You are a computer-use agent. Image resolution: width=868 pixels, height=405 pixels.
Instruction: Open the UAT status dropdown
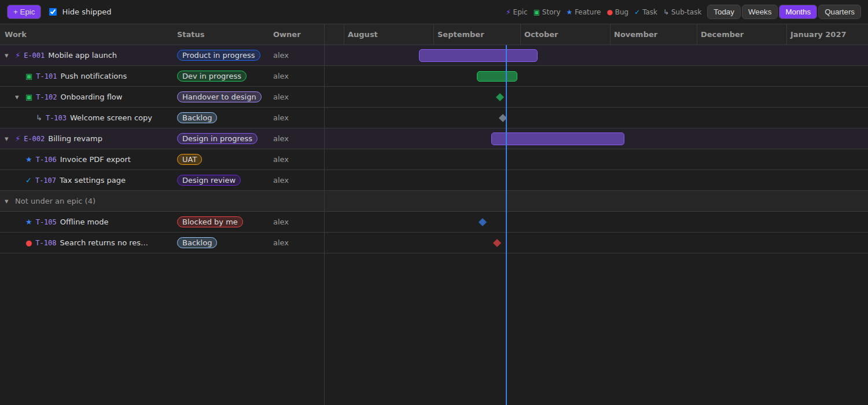[x=189, y=160]
